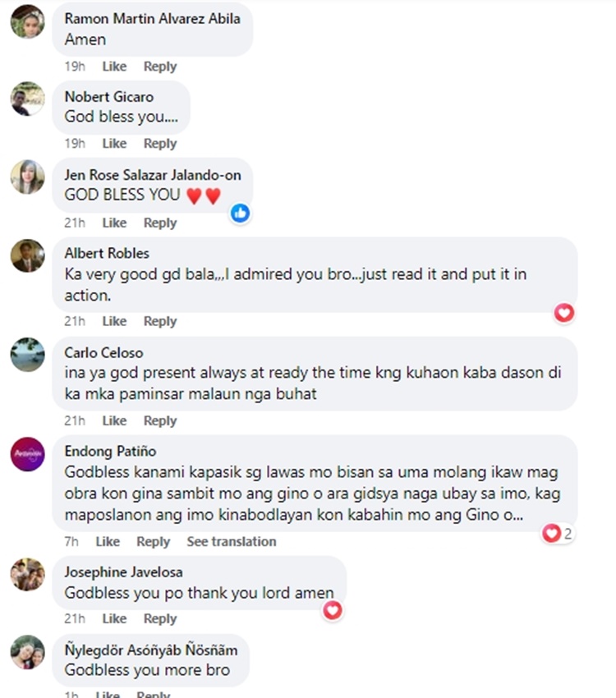Open Carlo Celoso's profile avatar
Viewport: 616px width, 698px height.
click(x=28, y=355)
